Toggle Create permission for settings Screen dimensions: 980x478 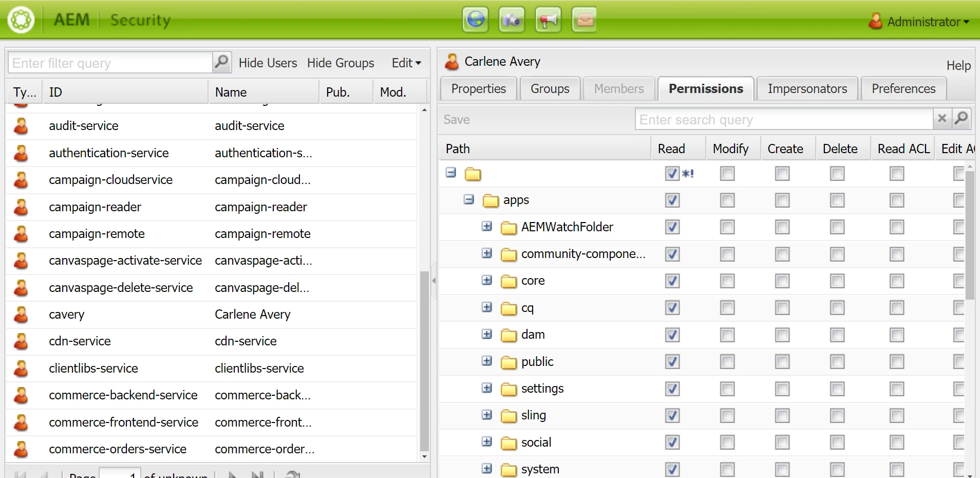(x=782, y=389)
